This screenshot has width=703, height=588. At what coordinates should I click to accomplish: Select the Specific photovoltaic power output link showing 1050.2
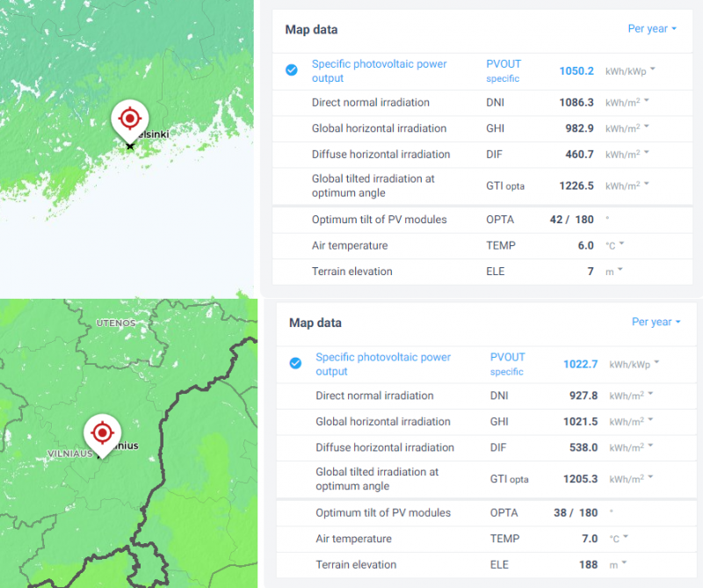tap(379, 71)
